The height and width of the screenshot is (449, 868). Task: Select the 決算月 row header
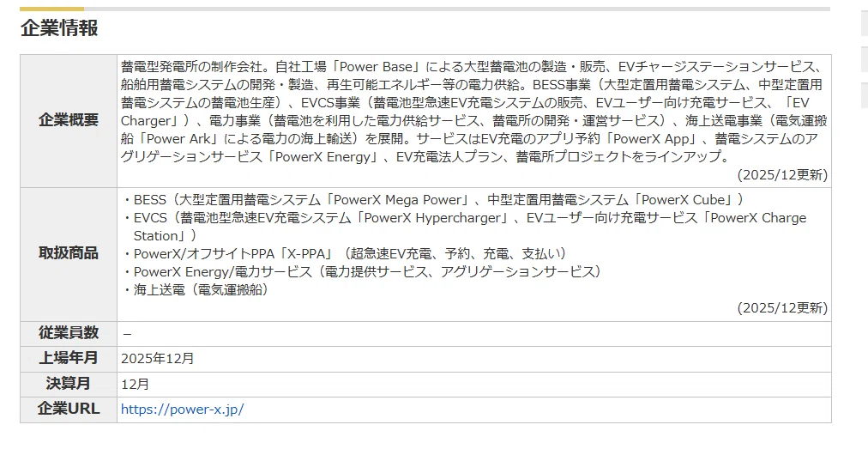69,384
